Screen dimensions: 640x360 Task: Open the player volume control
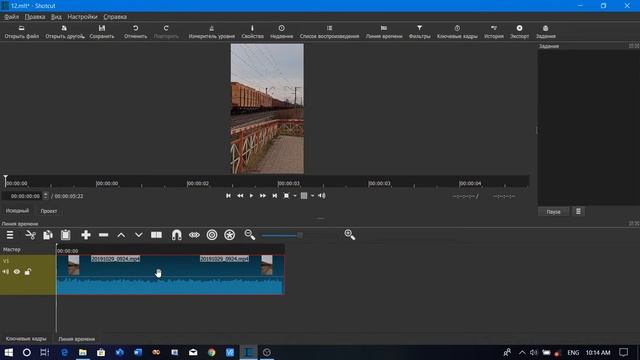point(322,196)
